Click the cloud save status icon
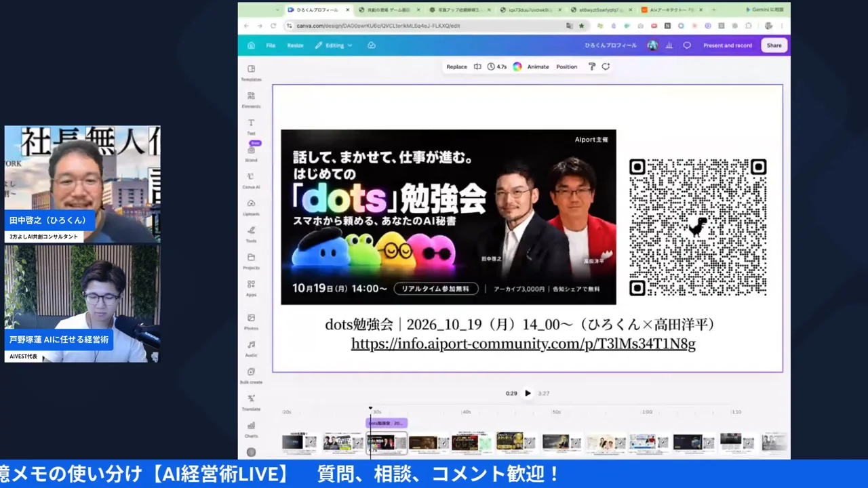The width and height of the screenshot is (868, 488). (372, 45)
